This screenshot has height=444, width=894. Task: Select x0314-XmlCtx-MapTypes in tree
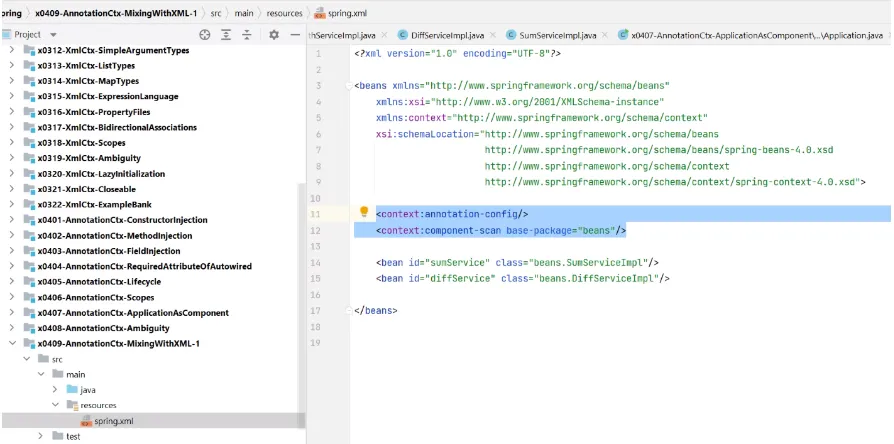point(88,81)
